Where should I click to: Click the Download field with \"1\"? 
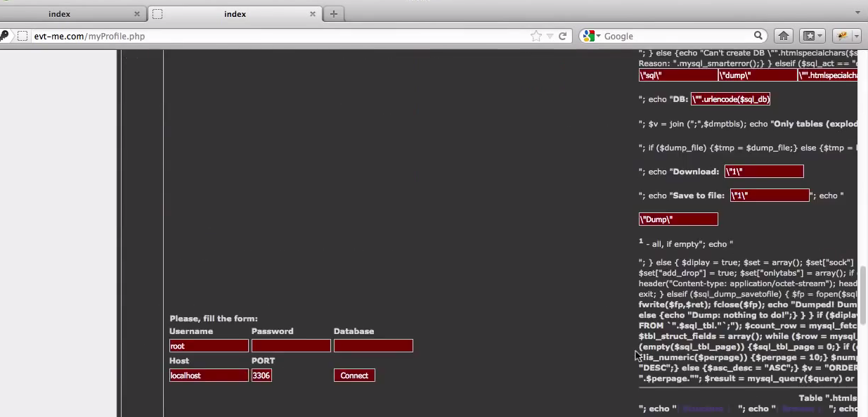click(764, 172)
